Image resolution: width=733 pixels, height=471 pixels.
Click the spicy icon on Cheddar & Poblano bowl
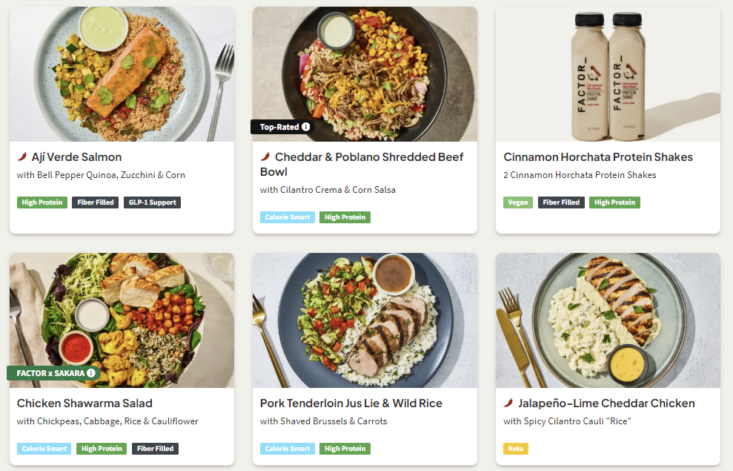[265, 157]
